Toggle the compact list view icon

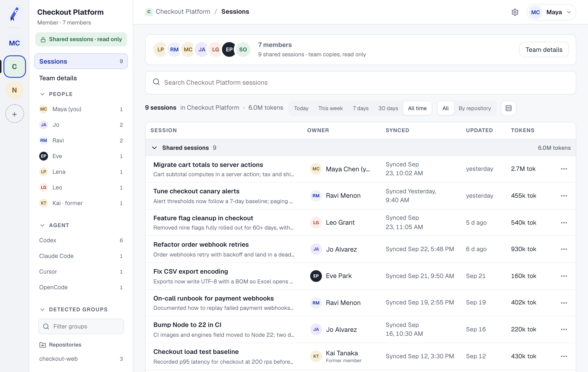pyautogui.click(x=509, y=108)
